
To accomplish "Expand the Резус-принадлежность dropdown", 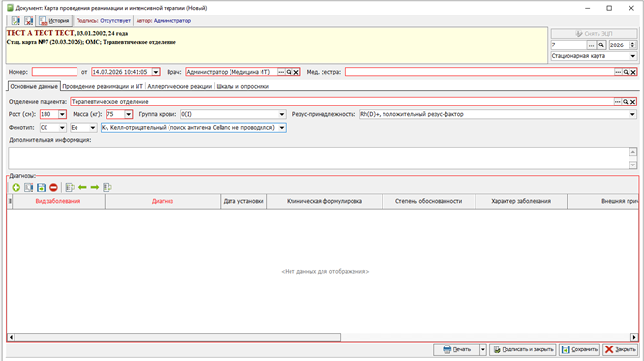I will pyautogui.click(x=633, y=114).
